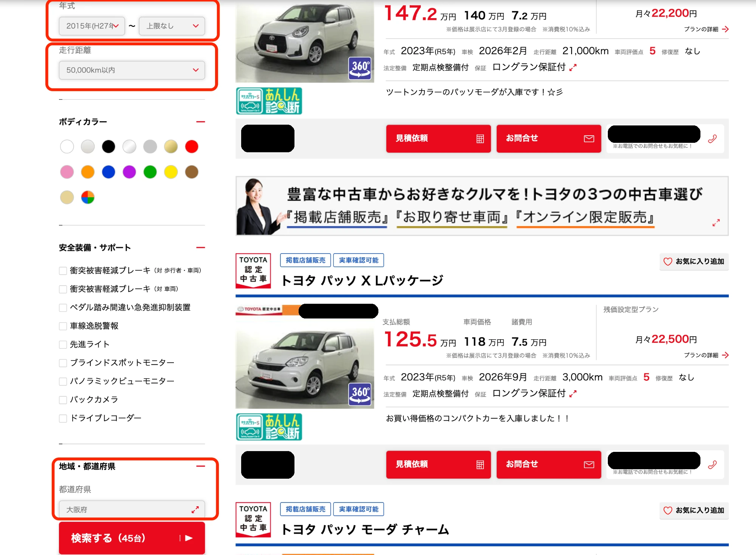756x555 pixels.
Task: Click 検索する (45台) button
Action: [132, 538]
